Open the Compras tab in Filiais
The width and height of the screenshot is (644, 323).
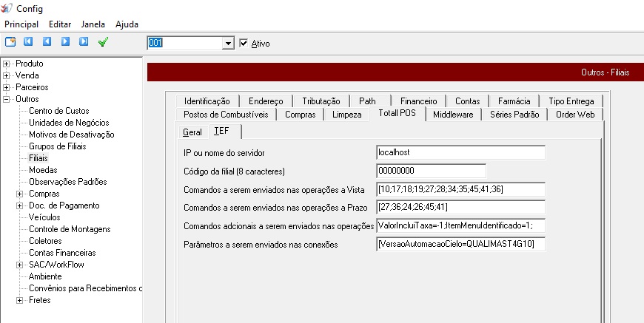[301, 115]
